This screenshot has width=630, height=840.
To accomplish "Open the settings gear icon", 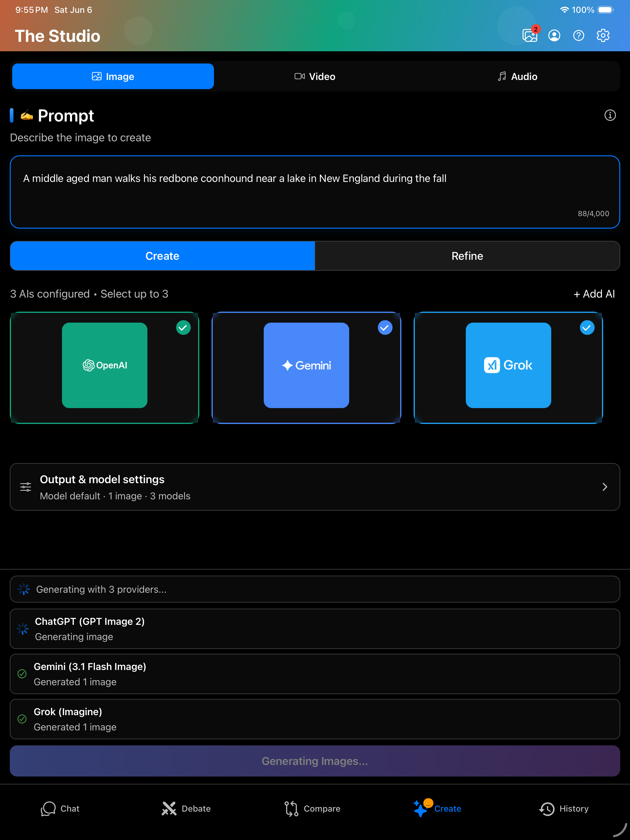I will point(603,36).
